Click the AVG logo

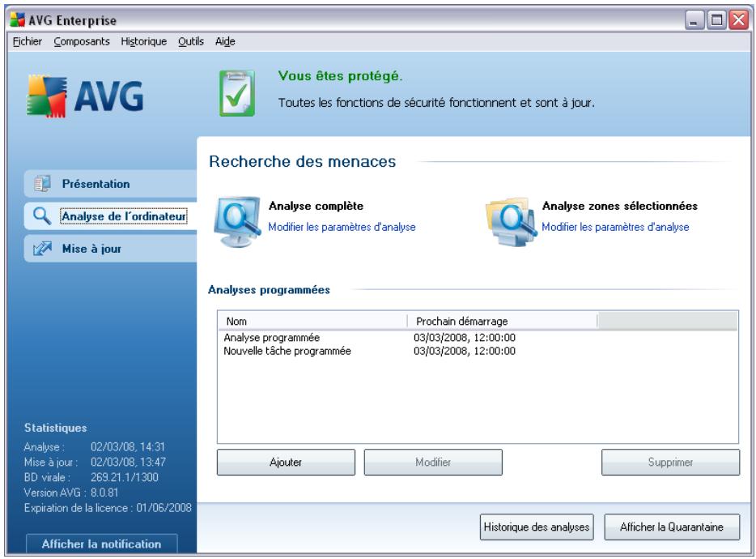point(85,96)
